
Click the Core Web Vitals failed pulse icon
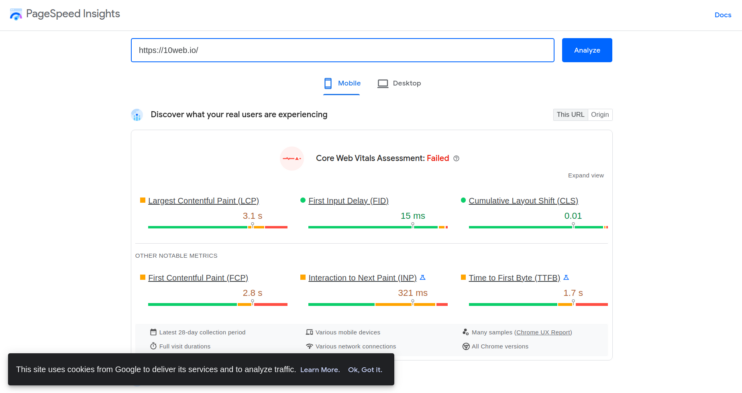click(x=292, y=159)
